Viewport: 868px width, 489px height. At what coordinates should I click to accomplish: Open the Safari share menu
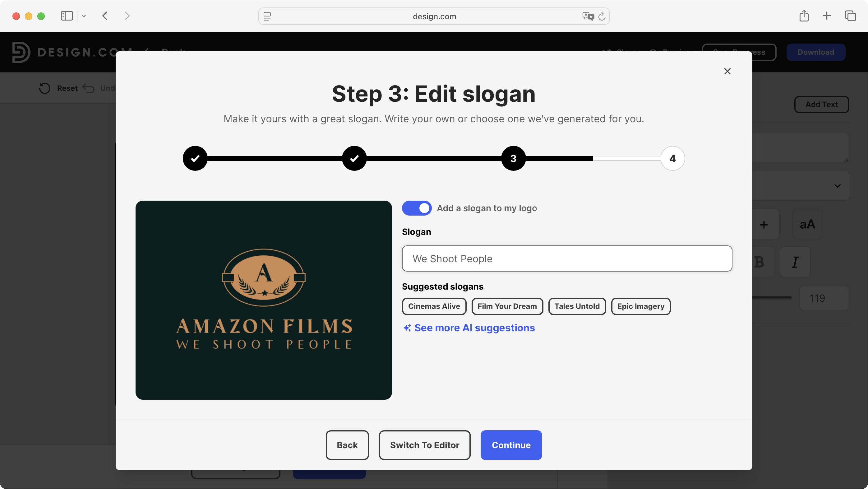(804, 16)
